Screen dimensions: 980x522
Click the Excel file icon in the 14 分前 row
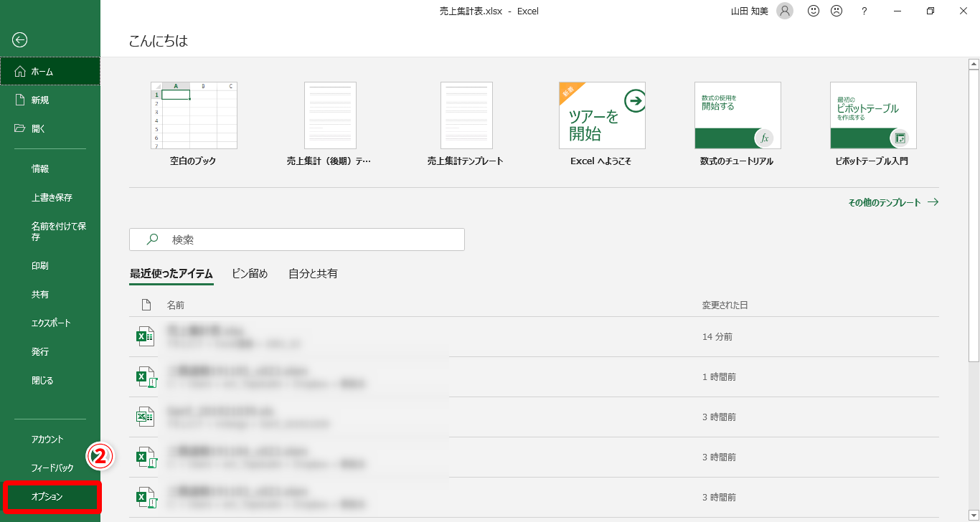pos(146,336)
